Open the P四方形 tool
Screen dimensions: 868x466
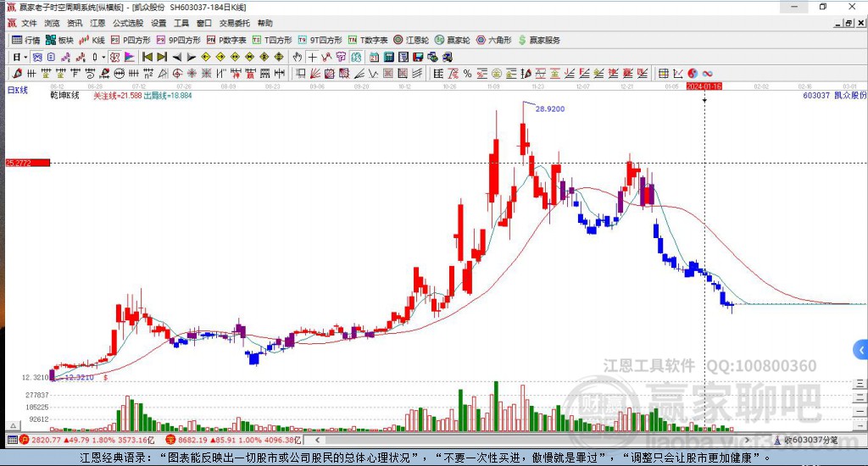coord(131,40)
